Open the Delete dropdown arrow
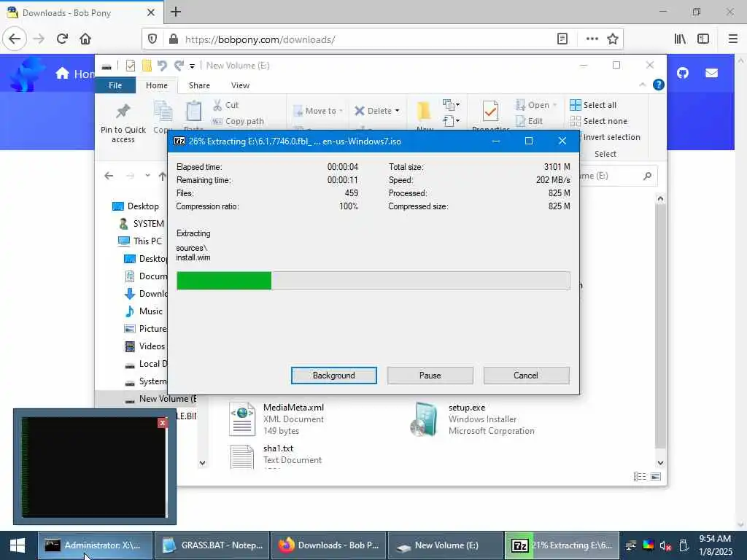This screenshot has height=560, width=747. tap(397, 111)
